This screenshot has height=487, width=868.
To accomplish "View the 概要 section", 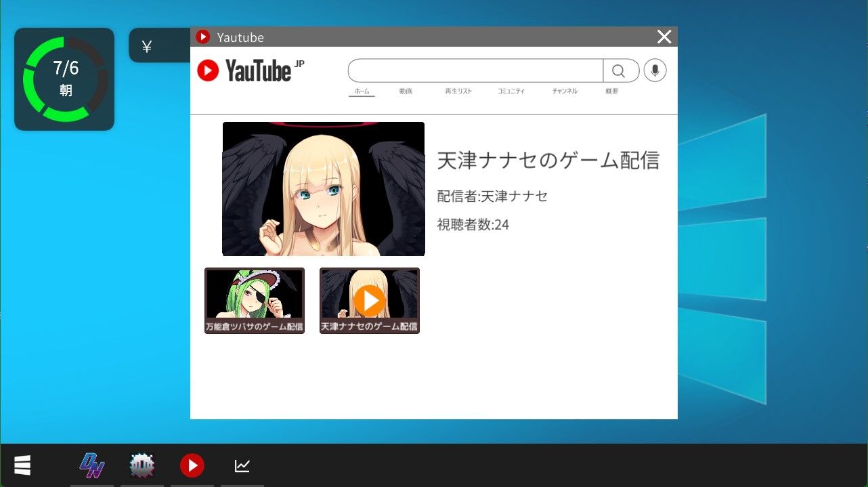I will (x=611, y=91).
